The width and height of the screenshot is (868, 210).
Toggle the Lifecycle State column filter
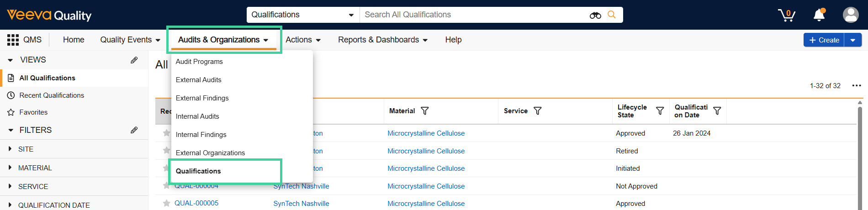660,111
